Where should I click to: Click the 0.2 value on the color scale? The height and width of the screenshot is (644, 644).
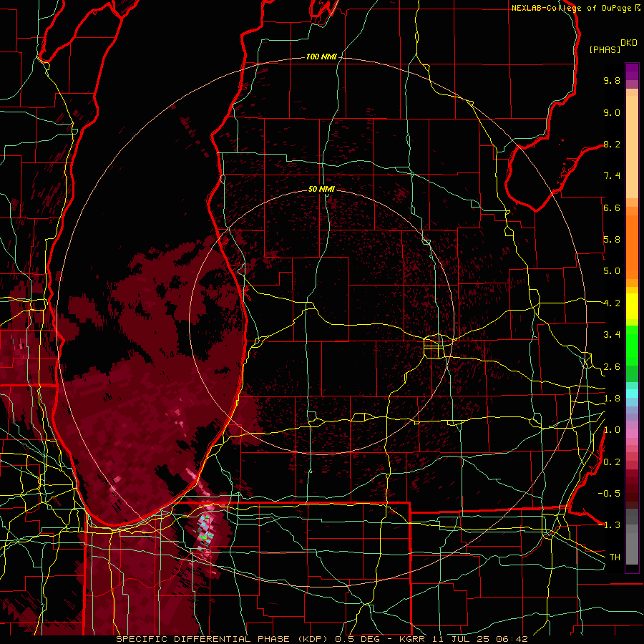612,462
